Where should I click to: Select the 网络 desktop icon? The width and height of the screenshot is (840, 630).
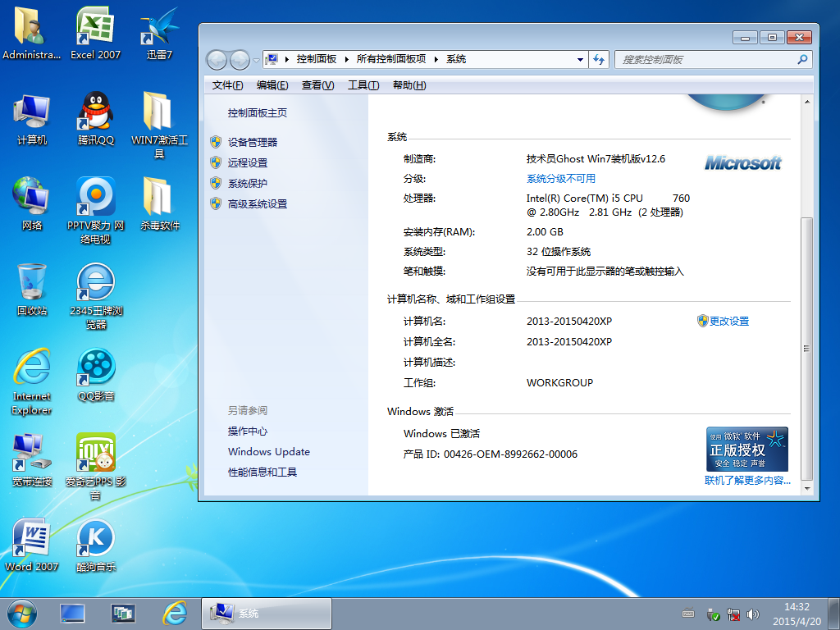coord(32,204)
